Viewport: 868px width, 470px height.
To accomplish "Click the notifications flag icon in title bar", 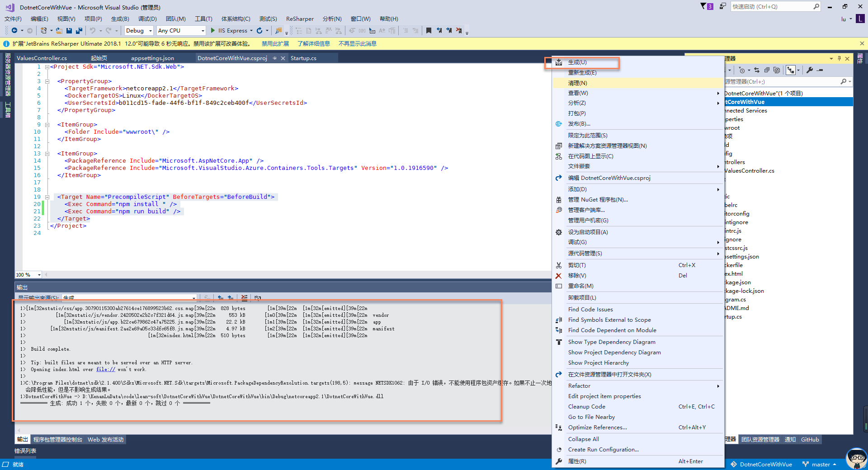I will click(704, 6).
